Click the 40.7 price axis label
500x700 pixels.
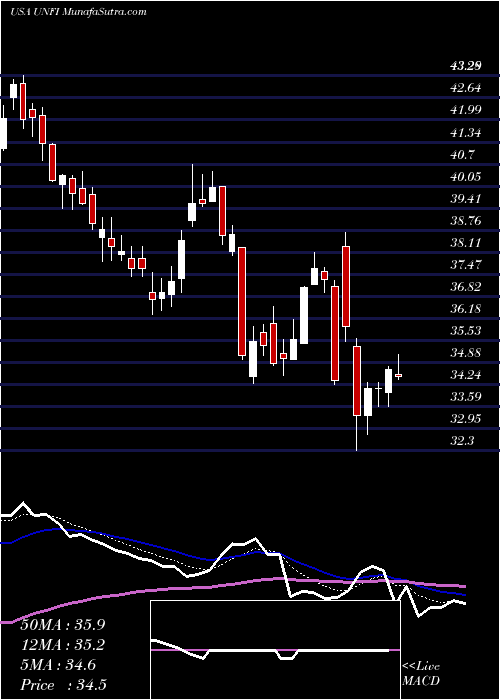pyautogui.click(x=461, y=154)
